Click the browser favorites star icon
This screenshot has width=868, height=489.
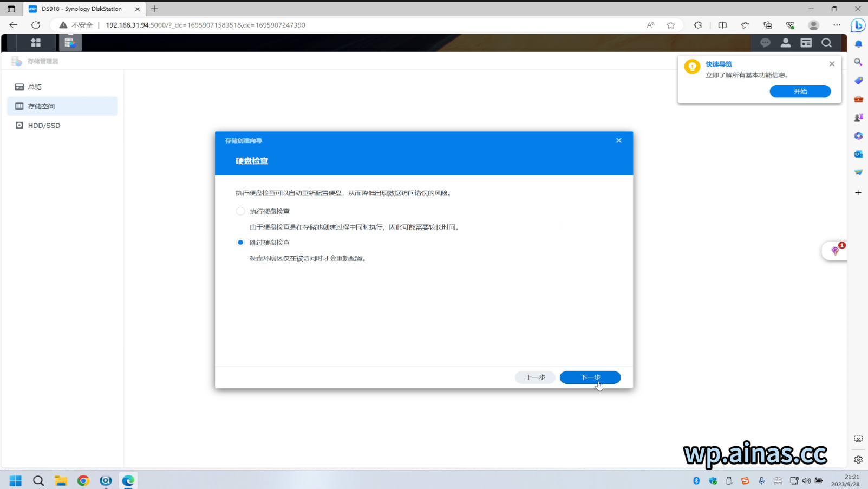671,25
